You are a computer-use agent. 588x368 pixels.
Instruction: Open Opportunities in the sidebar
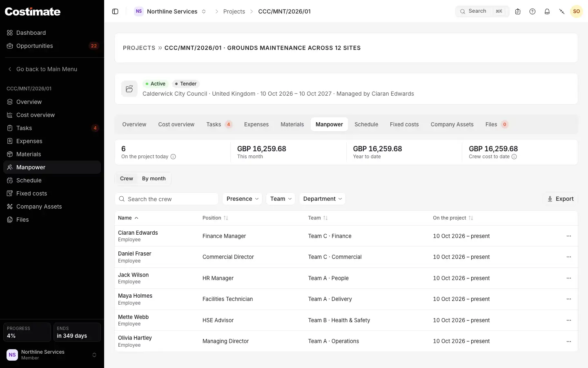coord(52,46)
